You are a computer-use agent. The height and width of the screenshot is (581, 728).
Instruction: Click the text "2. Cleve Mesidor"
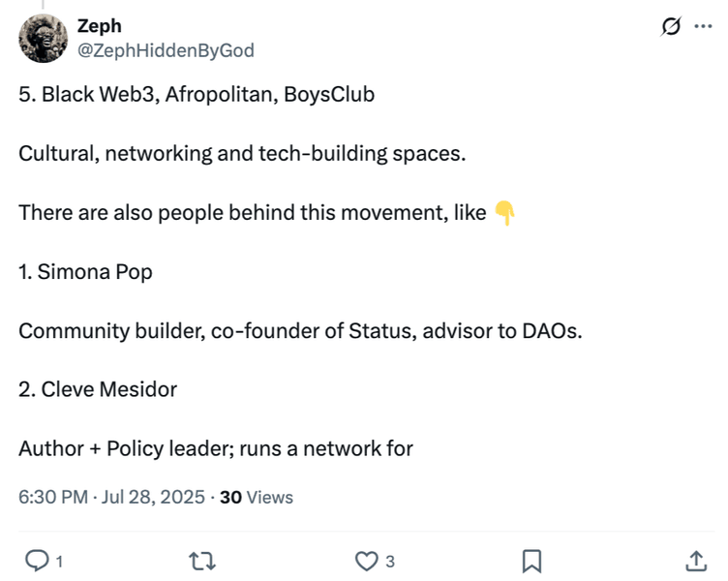point(98,389)
